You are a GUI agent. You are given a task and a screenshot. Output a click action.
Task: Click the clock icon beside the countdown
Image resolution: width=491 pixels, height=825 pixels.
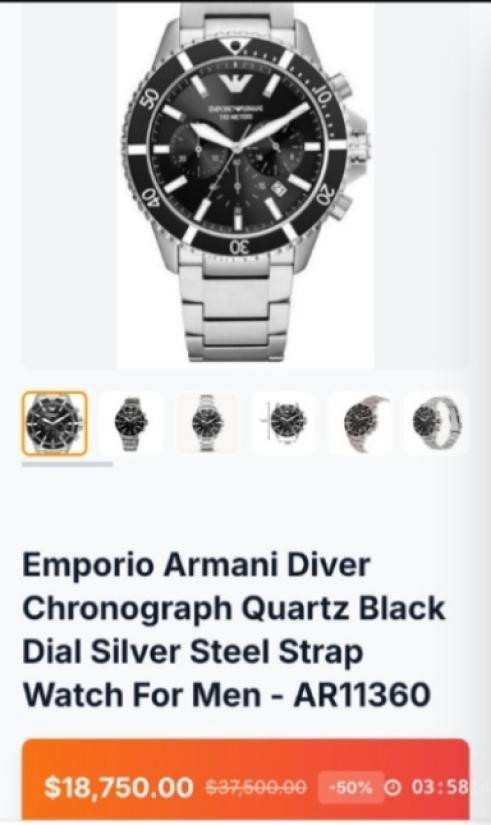point(393,787)
